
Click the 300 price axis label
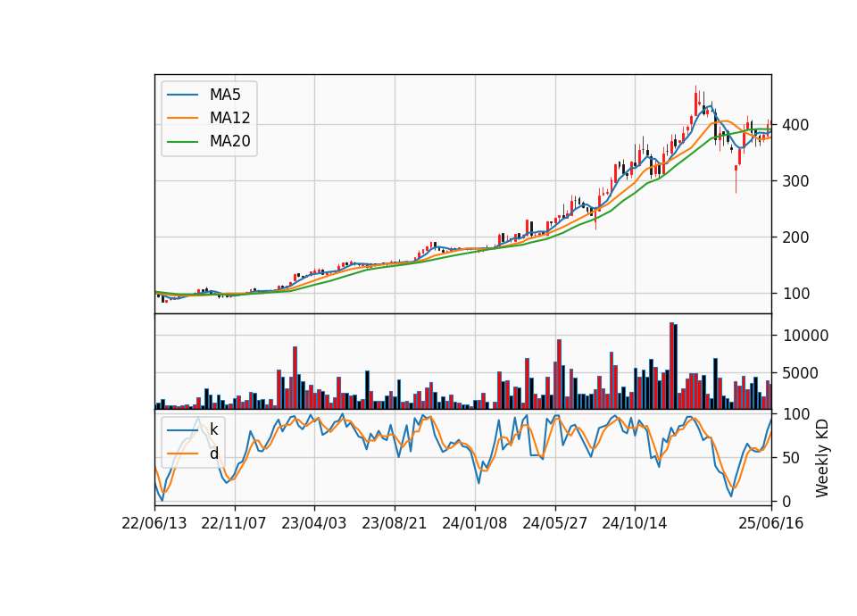(x=795, y=181)
